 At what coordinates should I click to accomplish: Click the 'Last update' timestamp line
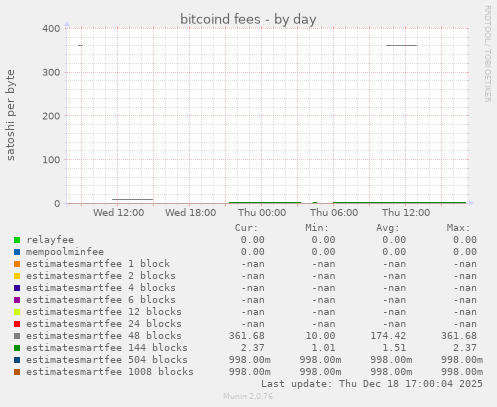pyautogui.click(x=372, y=384)
